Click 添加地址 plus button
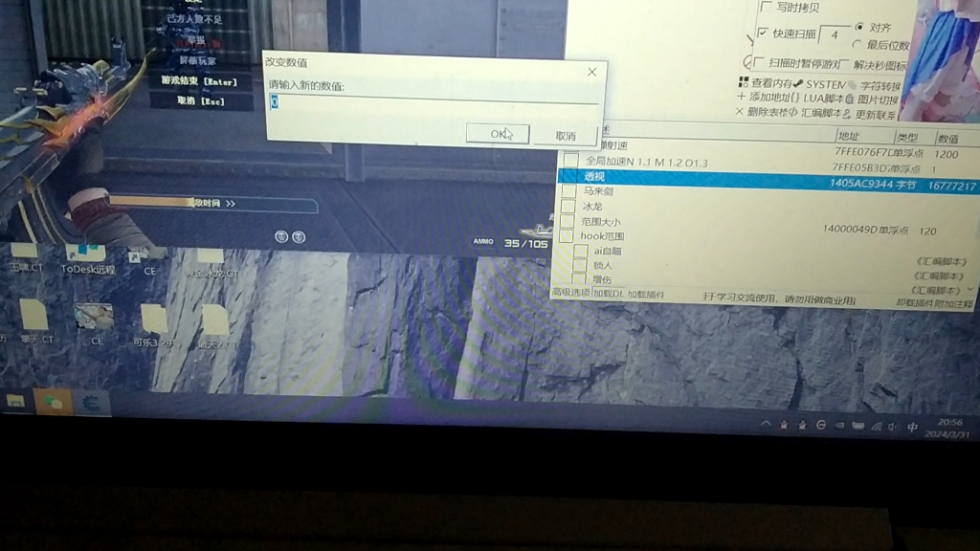 pos(763,97)
